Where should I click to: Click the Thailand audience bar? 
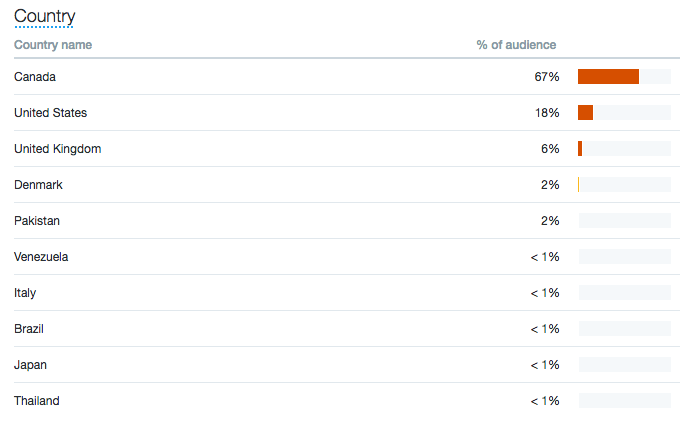click(x=624, y=400)
